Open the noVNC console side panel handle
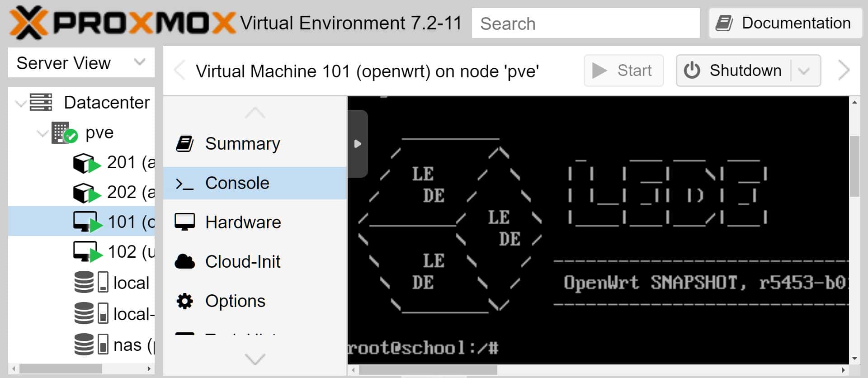Image resolution: width=868 pixels, height=378 pixels. [x=357, y=144]
